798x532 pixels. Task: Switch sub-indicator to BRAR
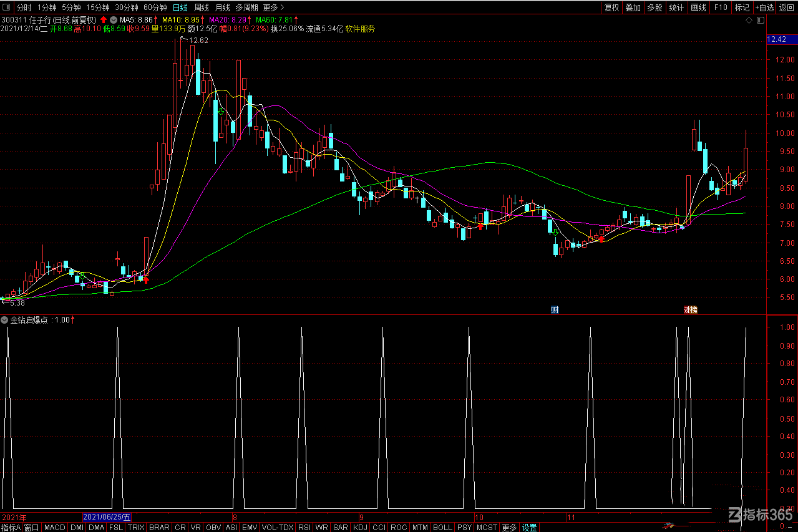pos(159,527)
